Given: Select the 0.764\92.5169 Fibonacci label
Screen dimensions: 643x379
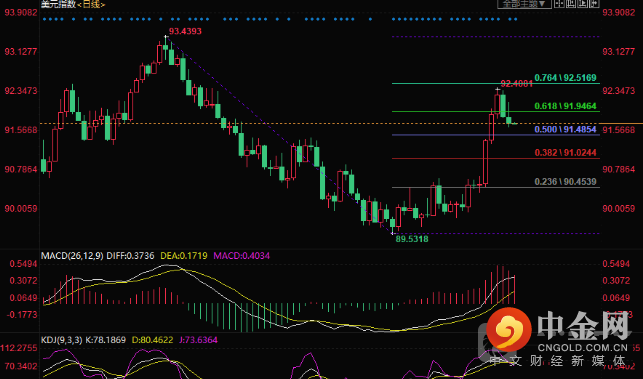Looking at the screenshot, I should click(565, 78).
